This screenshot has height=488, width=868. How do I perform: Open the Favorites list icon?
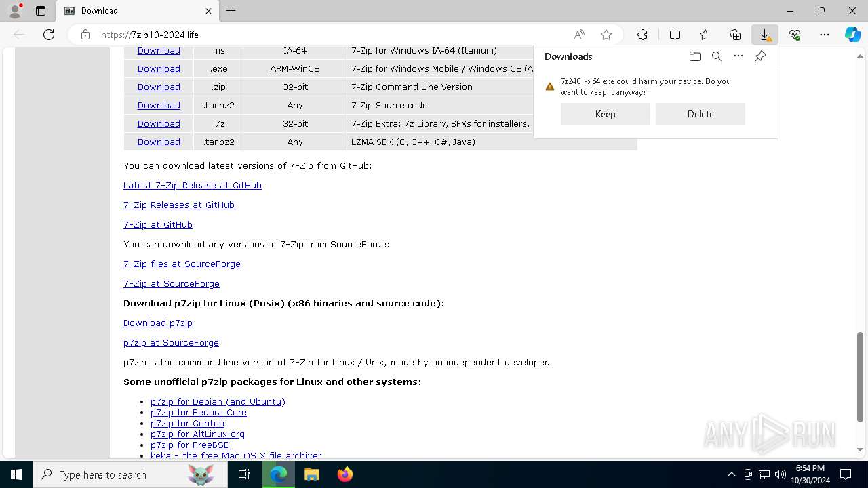coord(705,35)
